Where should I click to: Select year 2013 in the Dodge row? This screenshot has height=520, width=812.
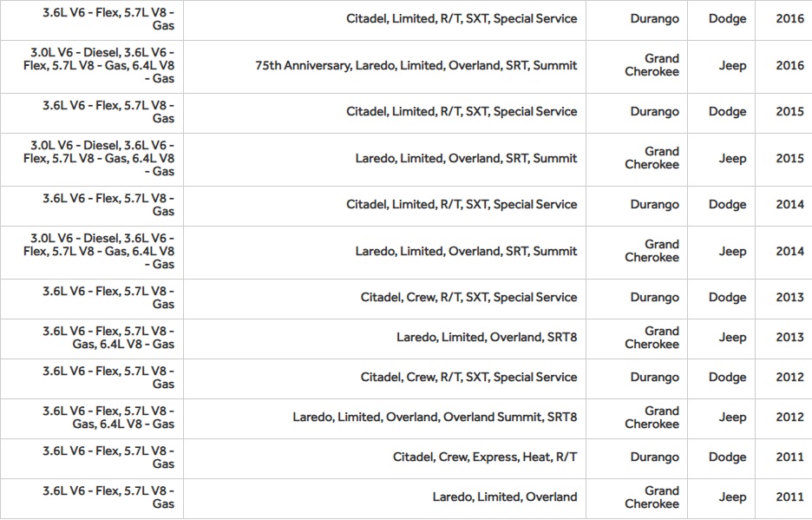[x=789, y=298]
